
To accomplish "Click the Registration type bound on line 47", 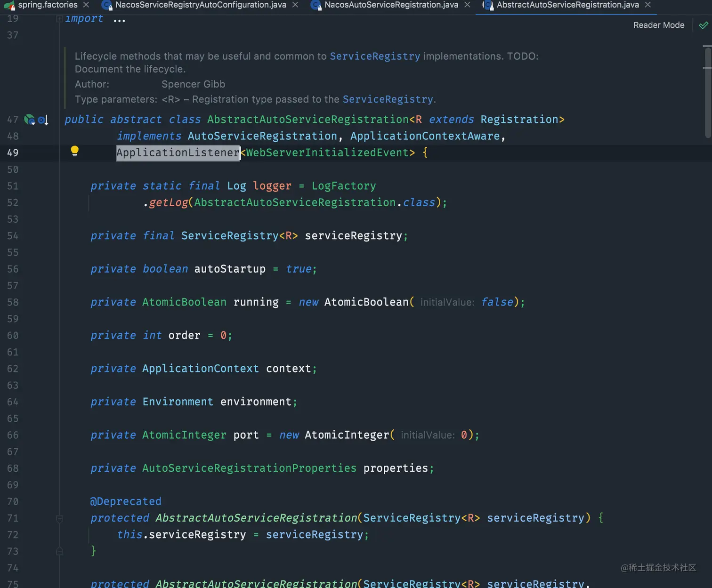I will (x=519, y=120).
